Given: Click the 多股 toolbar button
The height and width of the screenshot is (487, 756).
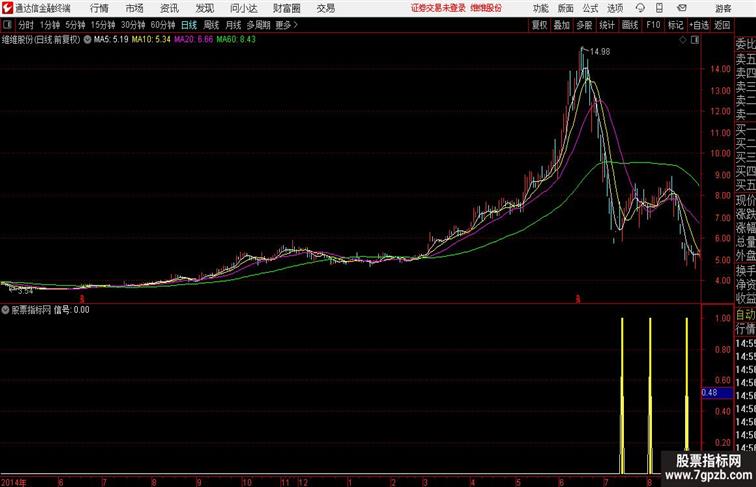Looking at the screenshot, I should [584, 25].
